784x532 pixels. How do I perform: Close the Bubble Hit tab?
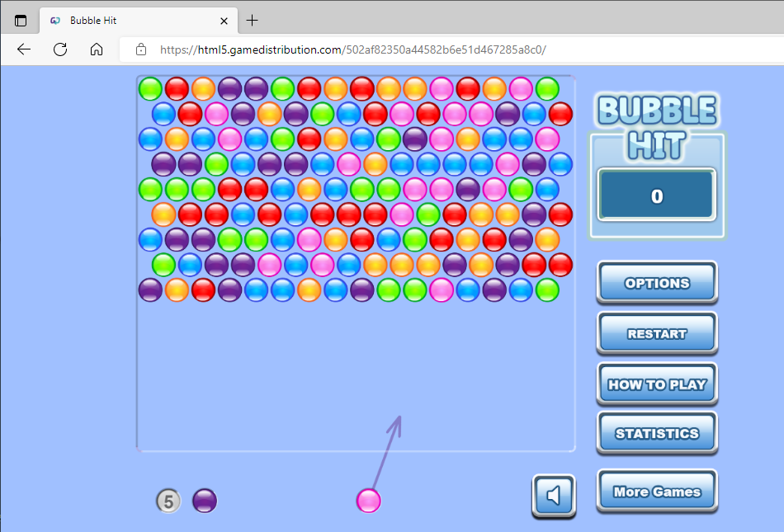224,21
